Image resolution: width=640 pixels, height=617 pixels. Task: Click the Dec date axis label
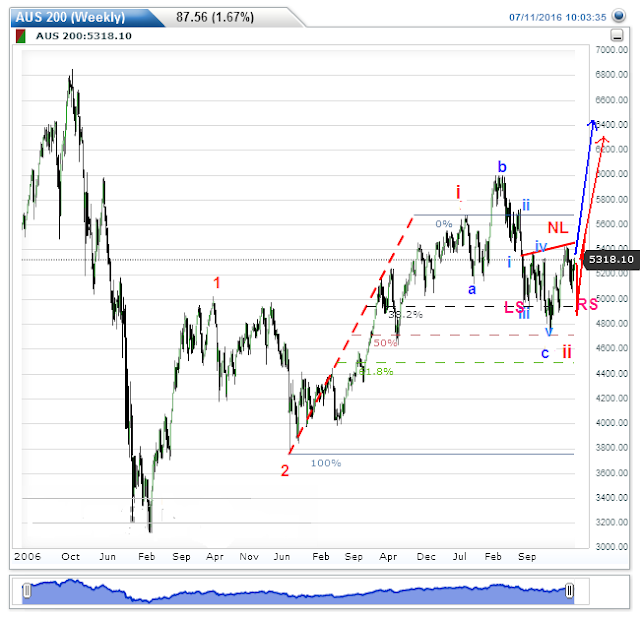tap(426, 557)
